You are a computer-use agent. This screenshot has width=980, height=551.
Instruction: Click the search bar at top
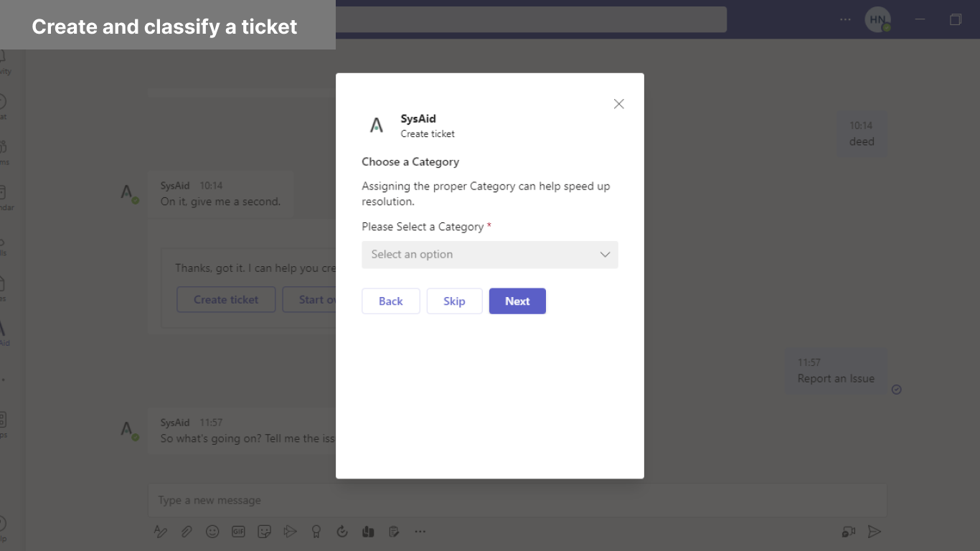[x=531, y=19]
